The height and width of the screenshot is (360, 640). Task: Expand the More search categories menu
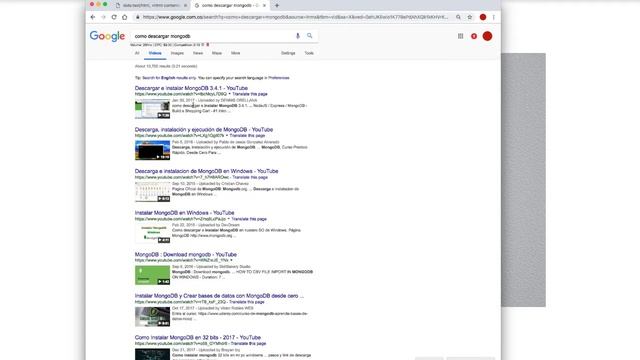[x=236, y=53]
